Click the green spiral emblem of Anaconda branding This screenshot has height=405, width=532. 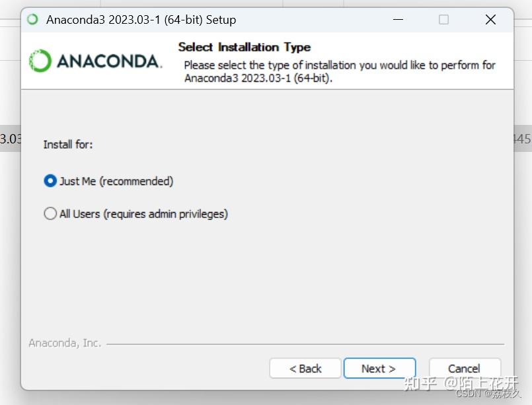pos(41,60)
